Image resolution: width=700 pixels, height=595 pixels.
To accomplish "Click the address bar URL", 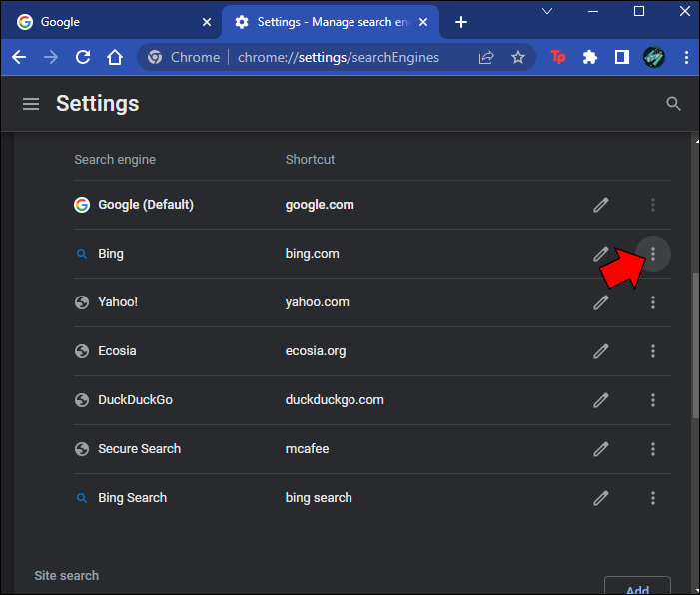I will (339, 57).
